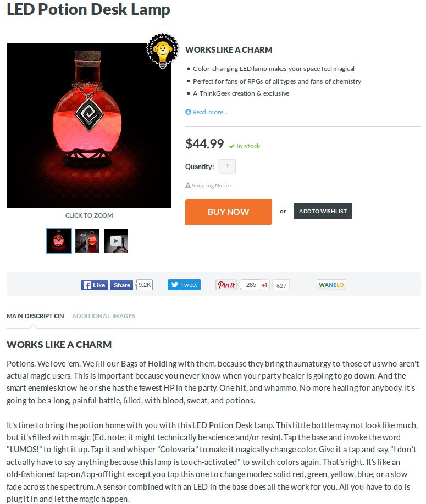426x504 pixels.
Task: Select the second lamp photo thumbnail
Action: pyautogui.click(x=87, y=241)
